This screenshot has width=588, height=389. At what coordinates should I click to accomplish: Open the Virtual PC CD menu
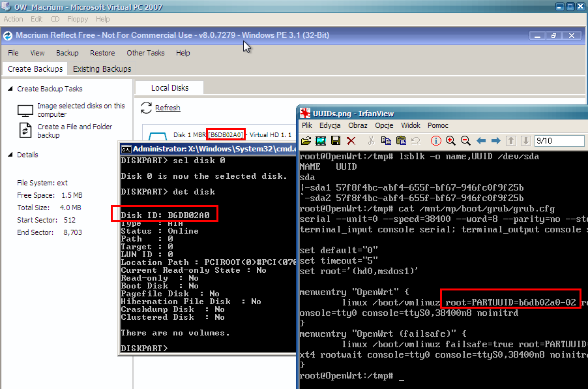pyautogui.click(x=55, y=19)
